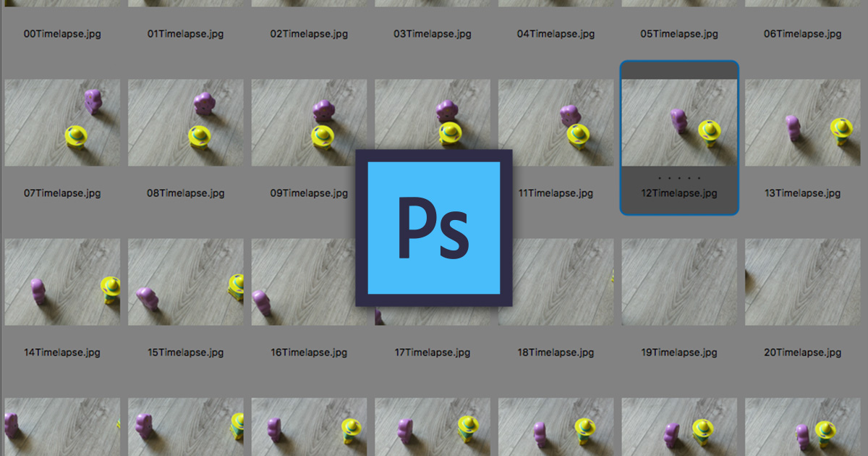The width and height of the screenshot is (868, 456).
Task: Select the 02Timelapse.jpg file name
Action: coord(309,34)
